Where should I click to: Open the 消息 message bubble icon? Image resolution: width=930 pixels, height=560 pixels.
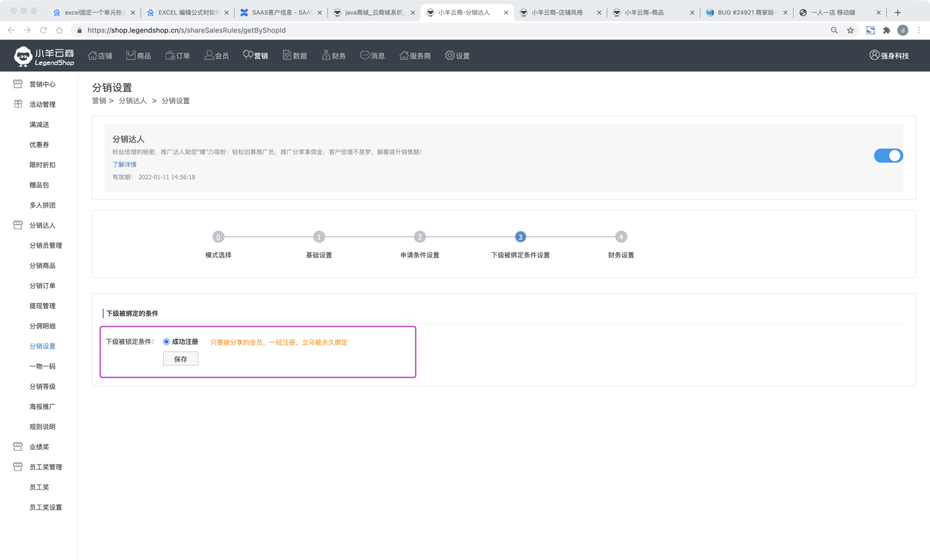pos(365,56)
